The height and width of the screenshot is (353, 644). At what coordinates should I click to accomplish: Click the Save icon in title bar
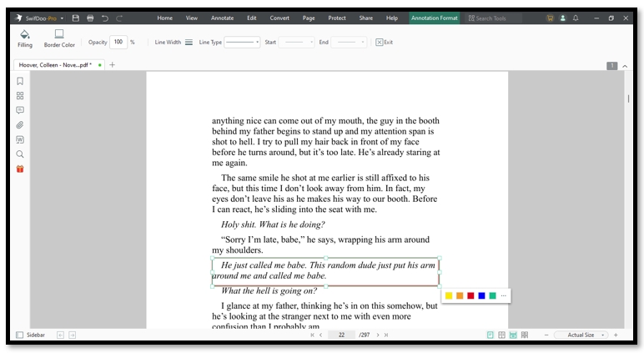(76, 18)
